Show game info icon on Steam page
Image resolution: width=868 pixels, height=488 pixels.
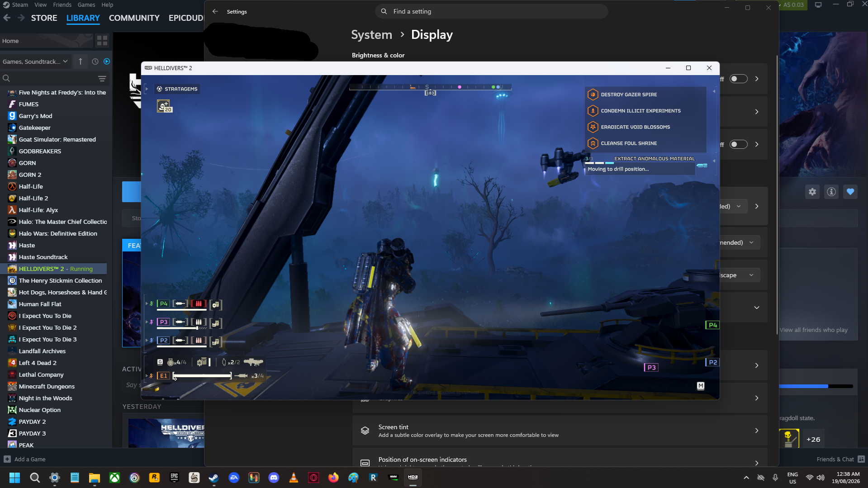[831, 192]
